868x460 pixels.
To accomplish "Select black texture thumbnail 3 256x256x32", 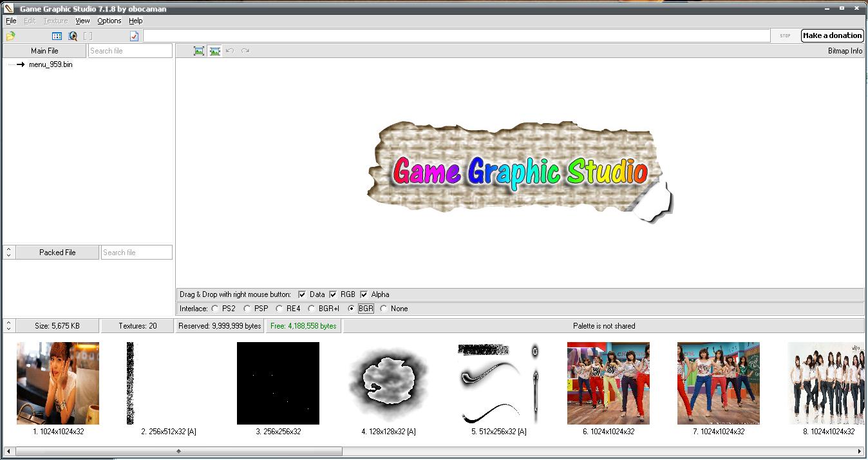I will tap(278, 383).
